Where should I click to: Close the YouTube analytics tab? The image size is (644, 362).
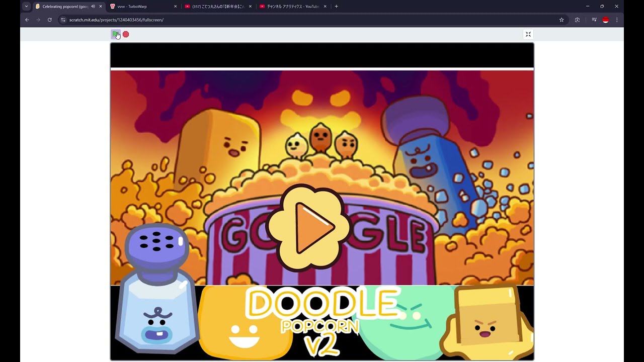pos(325,7)
